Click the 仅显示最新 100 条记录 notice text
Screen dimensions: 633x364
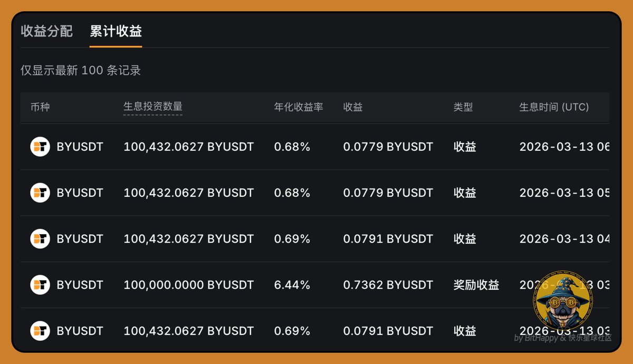81,70
